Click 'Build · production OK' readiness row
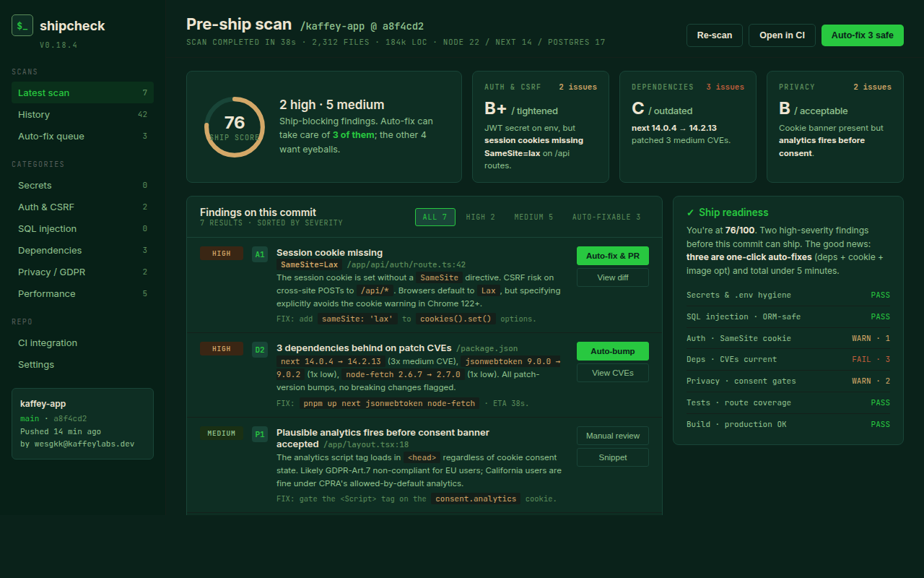 (x=788, y=424)
